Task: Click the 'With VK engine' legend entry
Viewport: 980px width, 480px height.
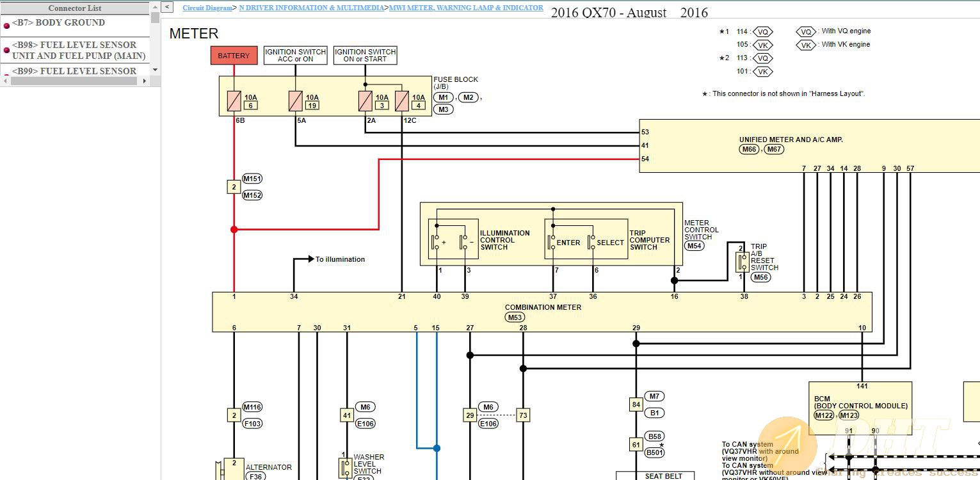Action: click(833, 45)
